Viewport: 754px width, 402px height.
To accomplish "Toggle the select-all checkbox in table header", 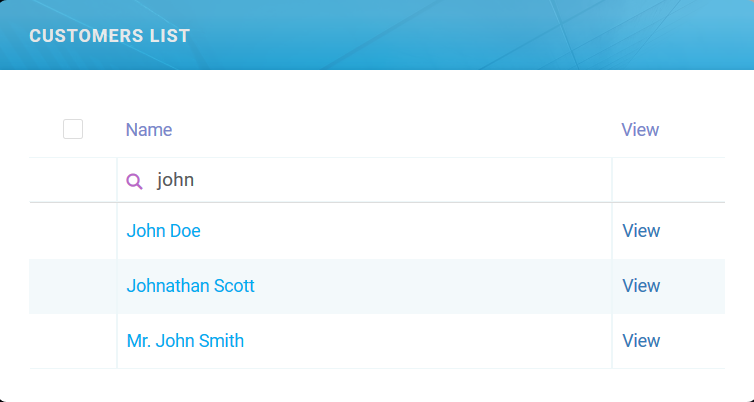I will tap(73, 129).
